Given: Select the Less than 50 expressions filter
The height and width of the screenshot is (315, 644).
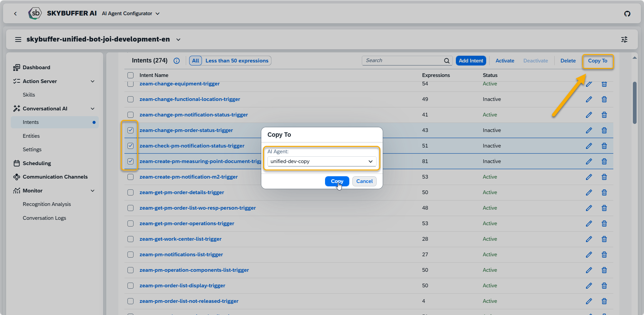Looking at the screenshot, I should click(237, 61).
